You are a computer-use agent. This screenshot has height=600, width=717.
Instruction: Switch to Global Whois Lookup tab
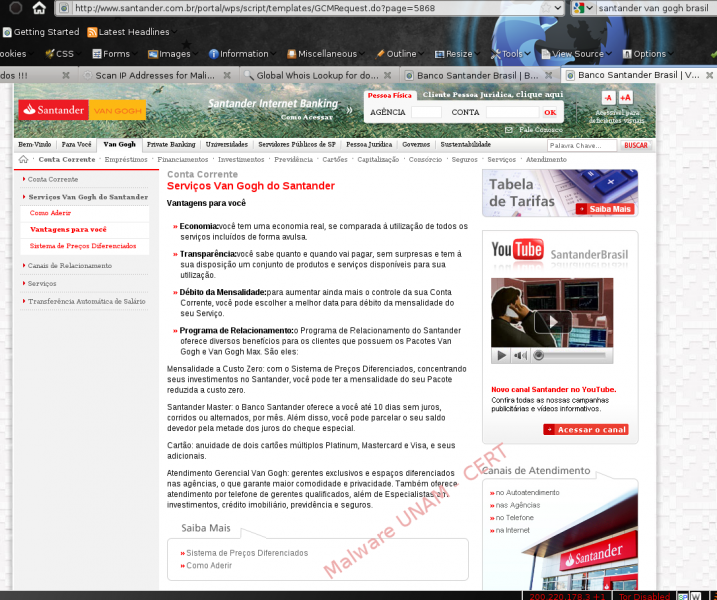pyautogui.click(x=316, y=75)
